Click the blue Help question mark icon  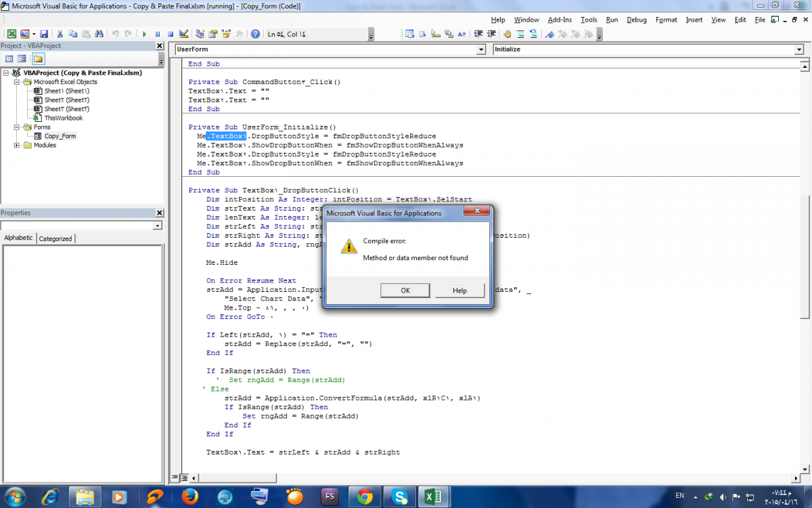tap(255, 33)
